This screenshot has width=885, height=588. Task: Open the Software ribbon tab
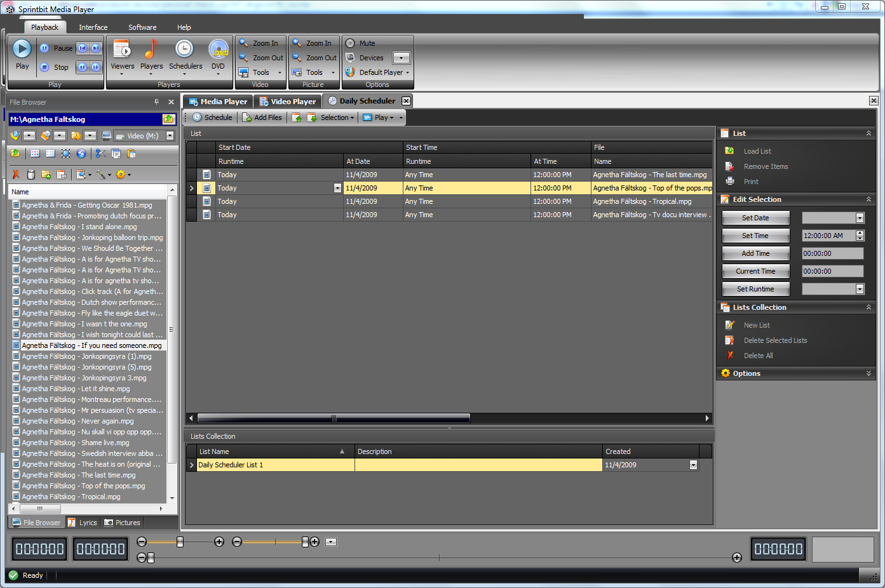coord(142,27)
